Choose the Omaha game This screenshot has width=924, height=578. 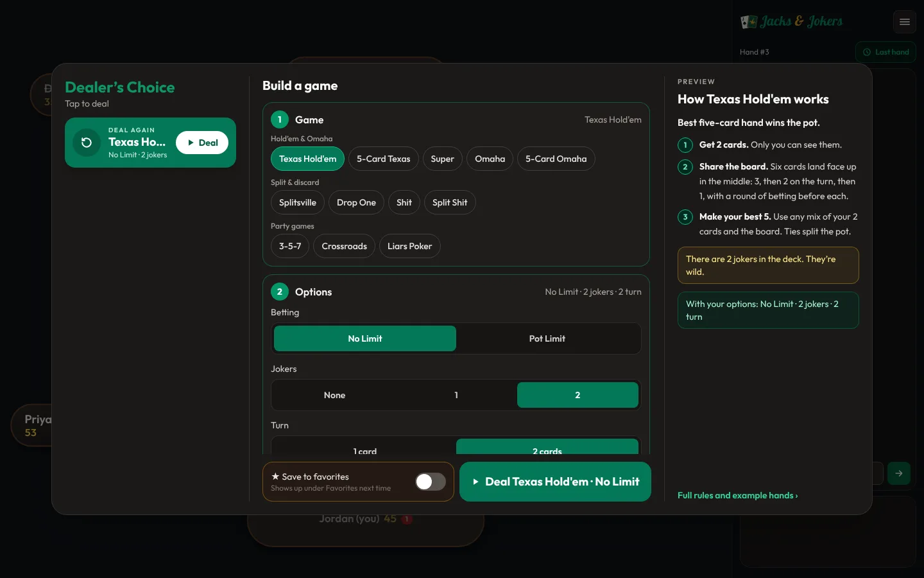click(x=490, y=159)
